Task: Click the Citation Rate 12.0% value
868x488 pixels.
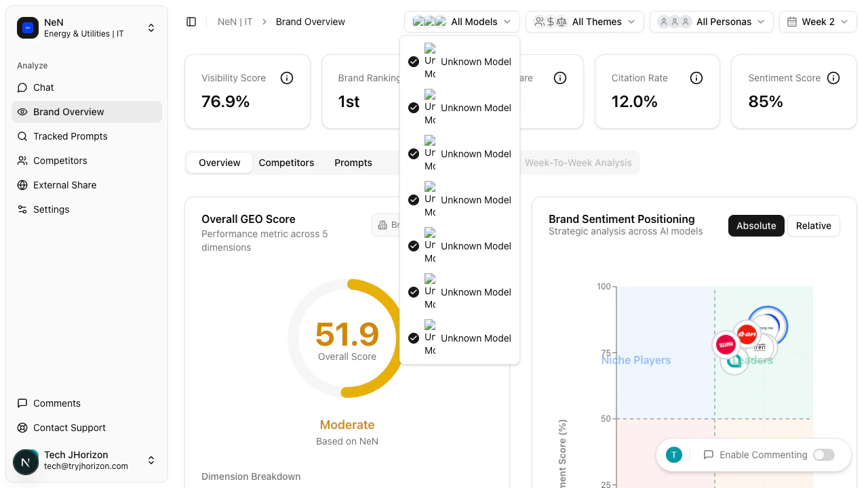Action: [x=635, y=102]
